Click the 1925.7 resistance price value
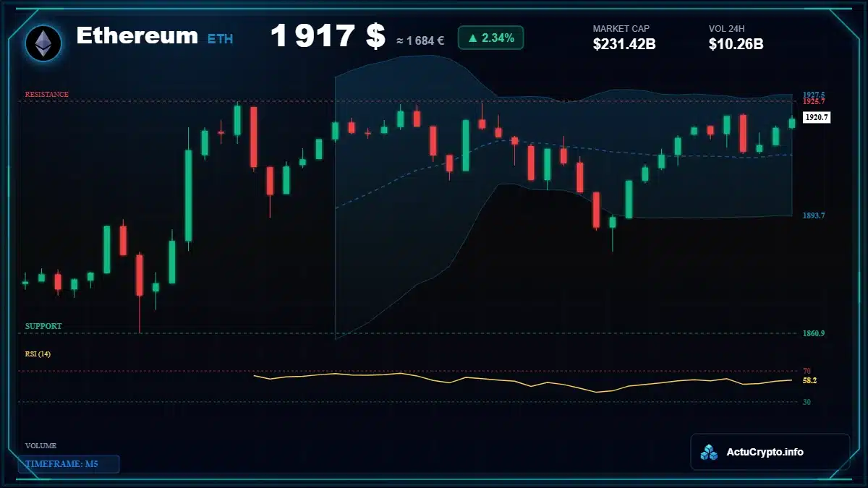The height and width of the screenshot is (488, 868). pyautogui.click(x=814, y=101)
